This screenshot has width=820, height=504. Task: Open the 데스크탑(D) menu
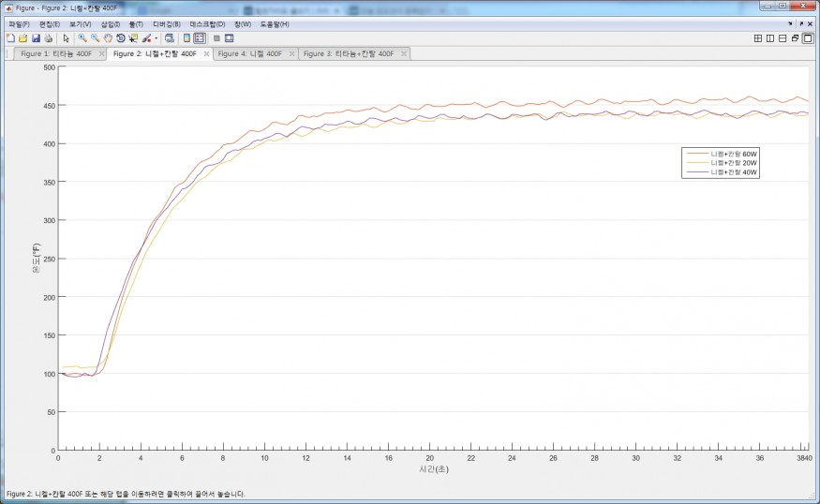click(208, 24)
